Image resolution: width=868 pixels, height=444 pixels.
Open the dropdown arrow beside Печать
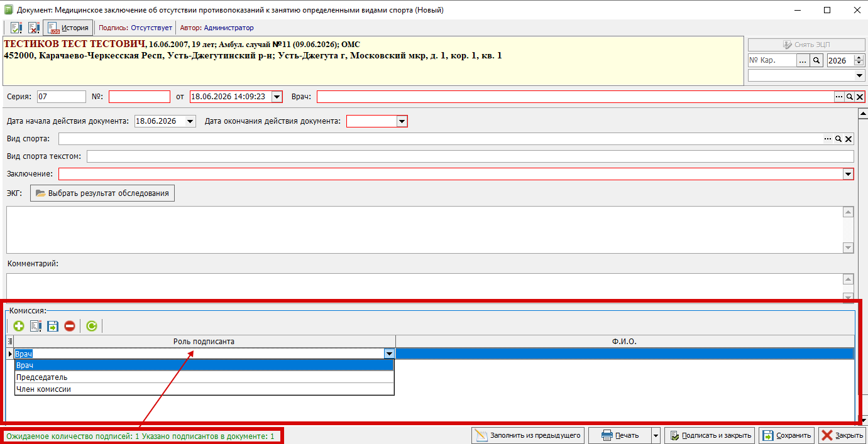(x=656, y=435)
